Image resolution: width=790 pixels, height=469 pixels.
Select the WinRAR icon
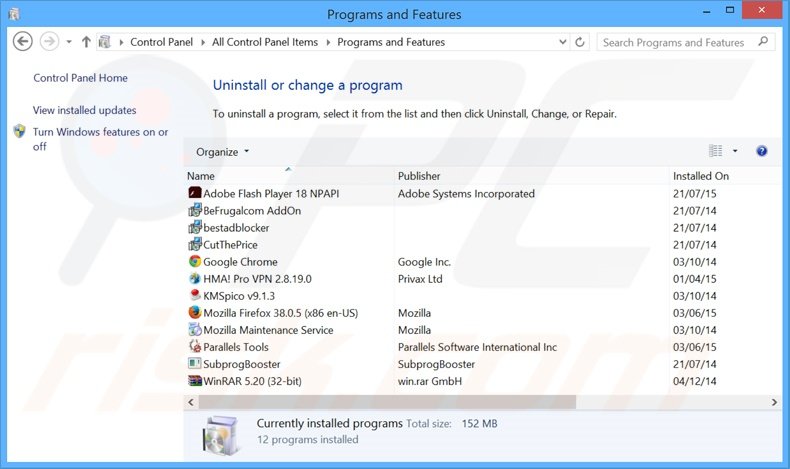194,380
